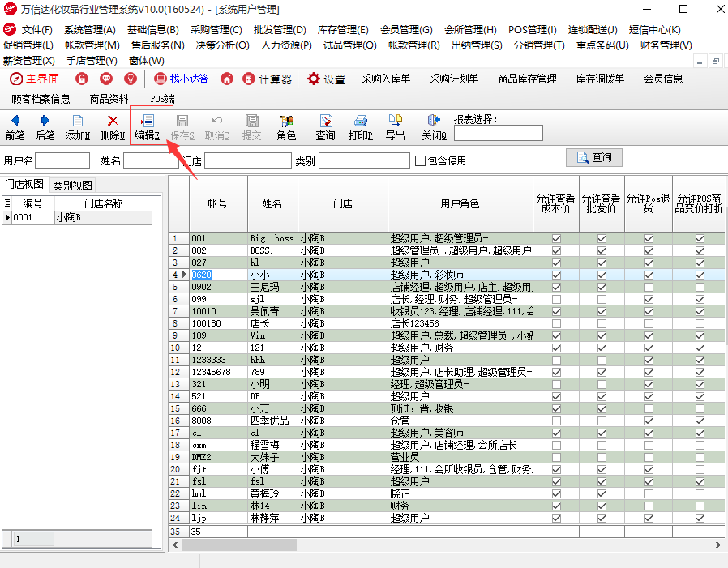Expand store row 0001 arrow
The height and width of the screenshot is (568, 728).
tap(7, 217)
